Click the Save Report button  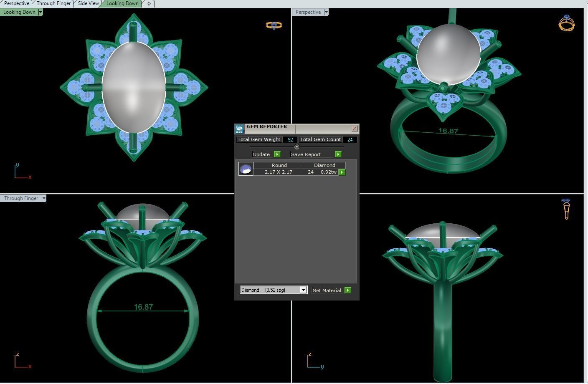312,154
